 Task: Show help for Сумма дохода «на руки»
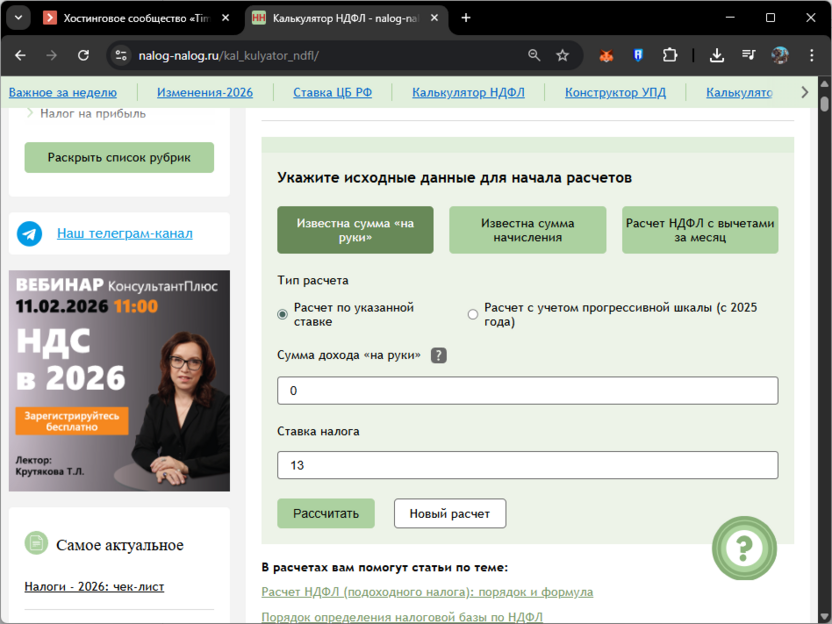tap(438, 356)
